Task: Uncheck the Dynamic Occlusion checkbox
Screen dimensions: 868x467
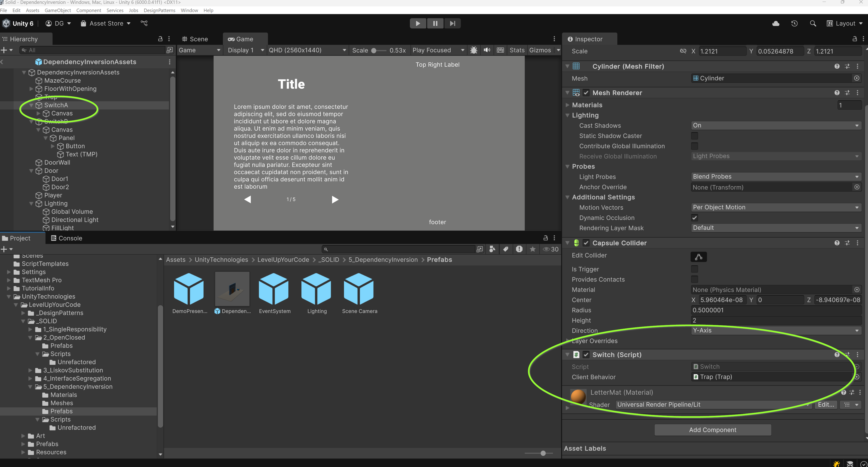Action: [x=694, y=218]
